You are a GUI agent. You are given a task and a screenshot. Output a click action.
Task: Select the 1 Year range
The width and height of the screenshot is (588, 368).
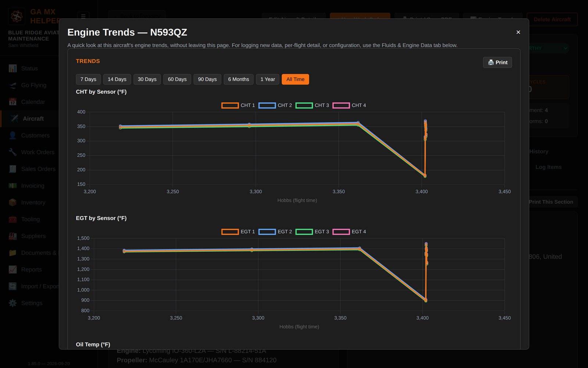268,79
